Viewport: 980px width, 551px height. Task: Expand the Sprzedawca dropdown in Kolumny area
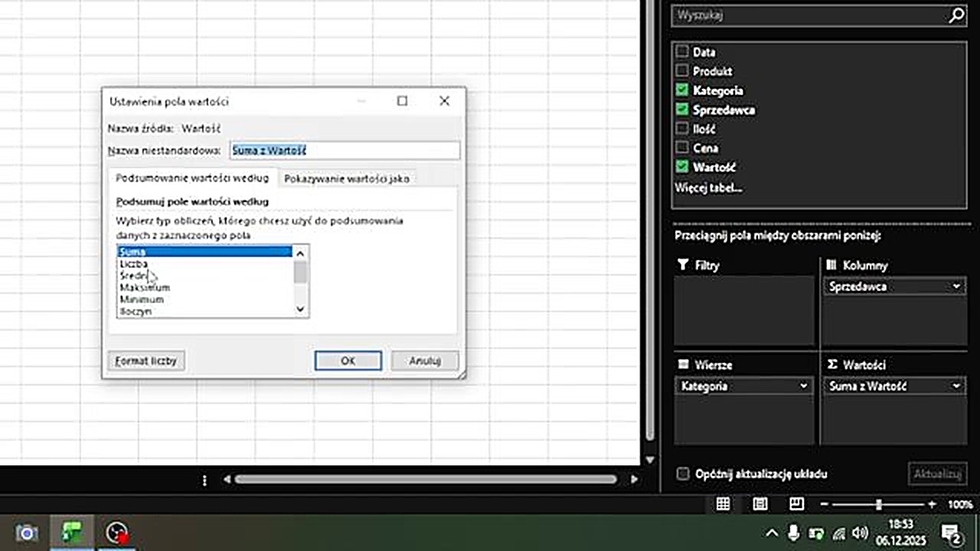point(956,287)
